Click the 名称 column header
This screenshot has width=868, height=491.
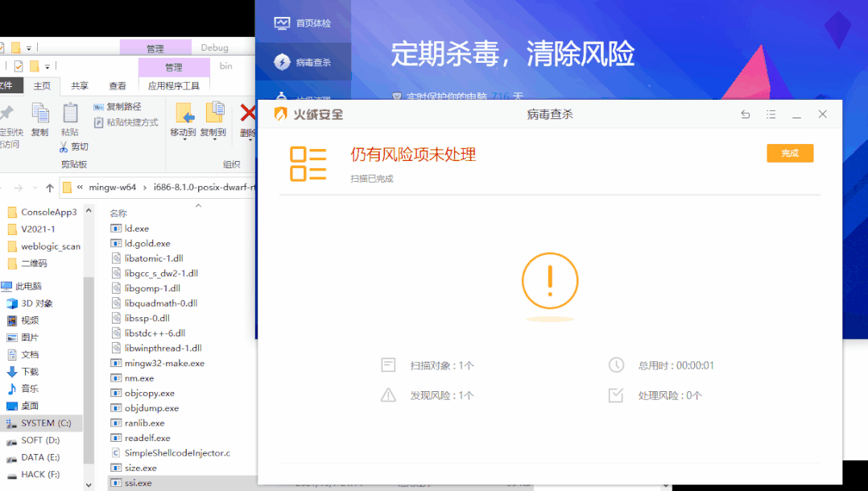(x=118, y=213)
